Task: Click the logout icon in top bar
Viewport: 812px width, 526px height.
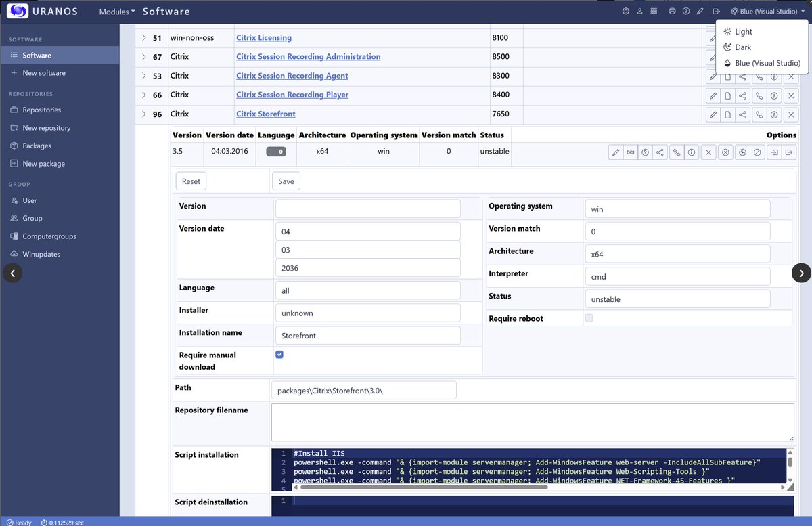Action: click(716, 12)
